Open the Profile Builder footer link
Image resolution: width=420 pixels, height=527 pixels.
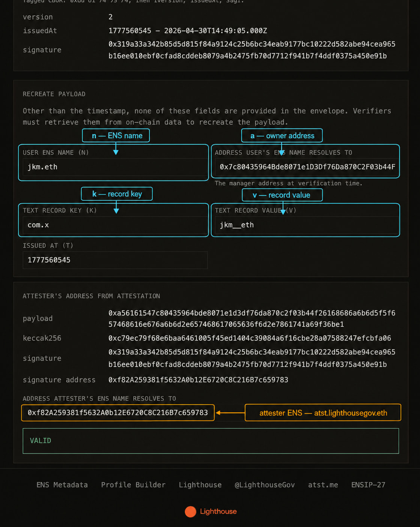(x=133, y=485)
